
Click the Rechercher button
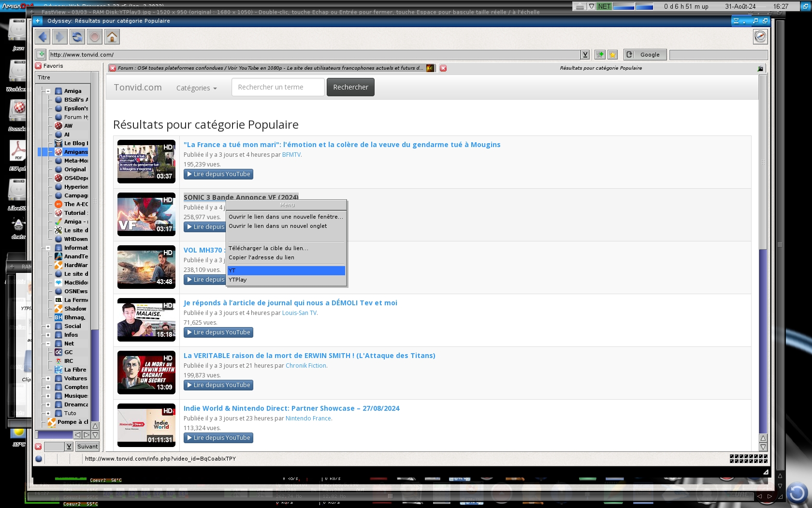pos(350,87)
